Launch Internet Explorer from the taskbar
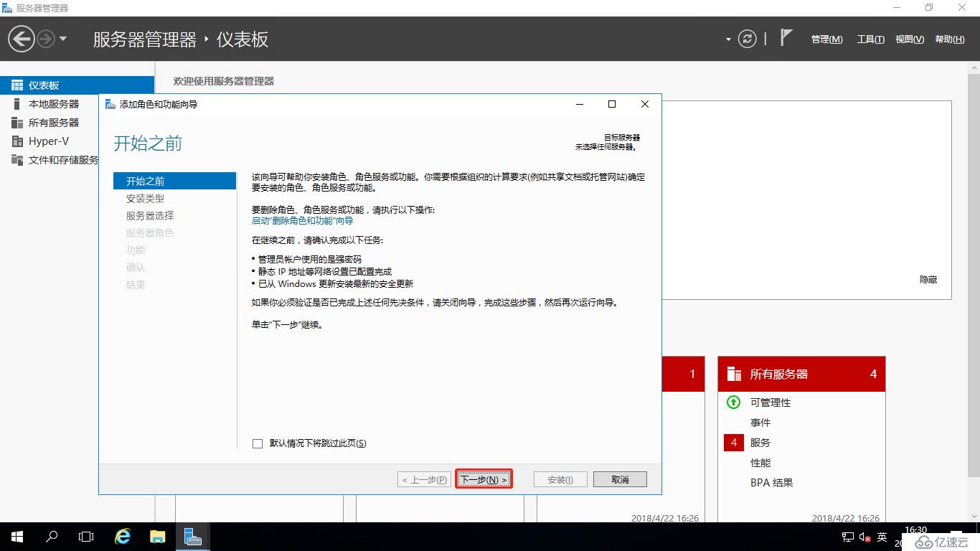The height and width of the screenshot is (551, 980). (123, 537)
